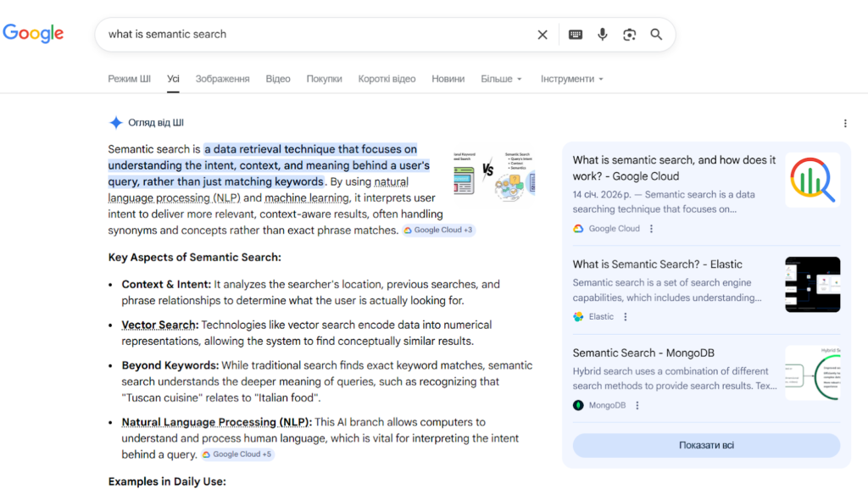Clear the search query with the X icon
The height and width of the screenshot is (495, 868).
tap(542, 34)
